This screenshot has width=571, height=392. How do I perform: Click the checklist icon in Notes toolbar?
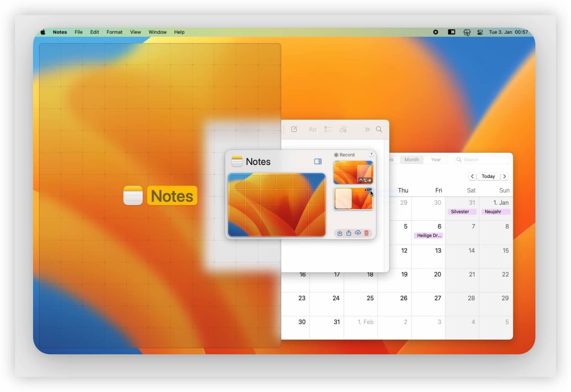pos(328,129)
